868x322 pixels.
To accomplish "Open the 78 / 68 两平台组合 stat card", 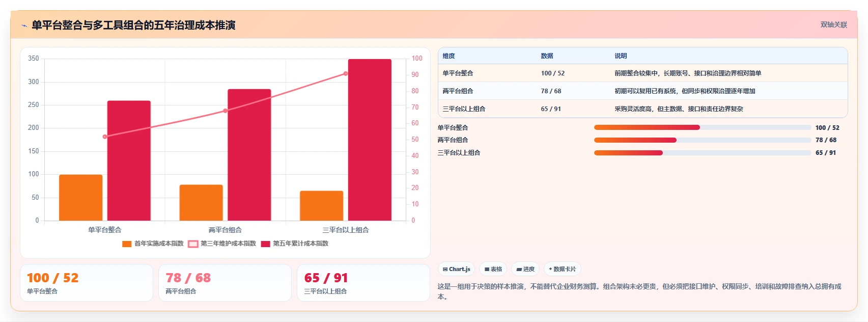I will click(225, 283).
